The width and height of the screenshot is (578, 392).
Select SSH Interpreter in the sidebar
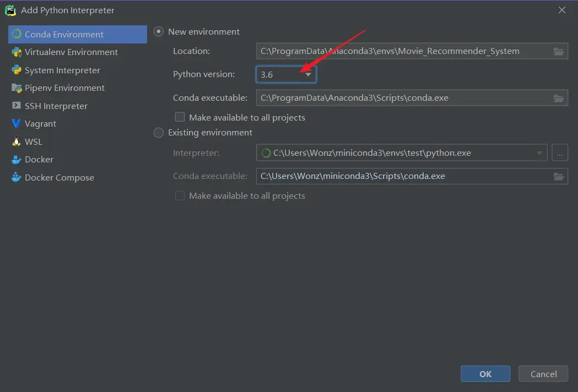click(x=77, y=106)
